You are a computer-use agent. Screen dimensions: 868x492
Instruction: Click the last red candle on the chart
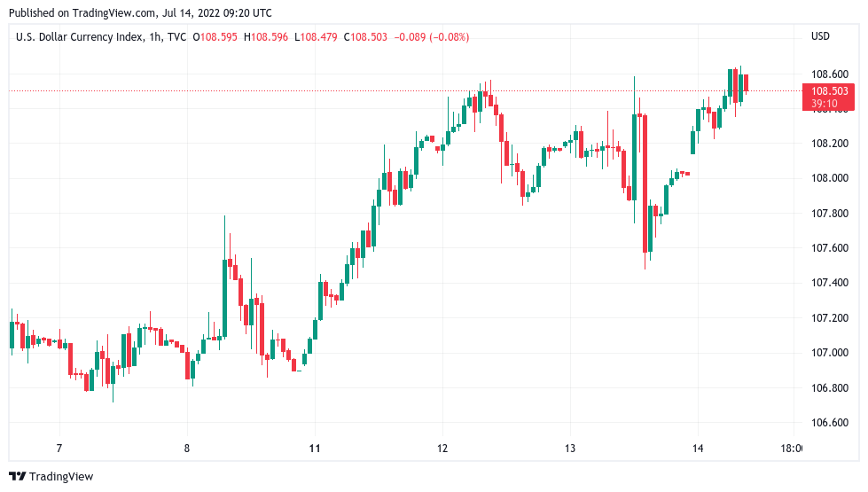tap(747, 83)
